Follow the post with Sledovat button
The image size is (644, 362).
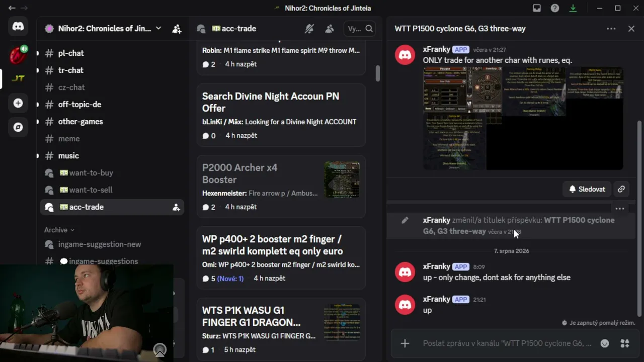587,189
